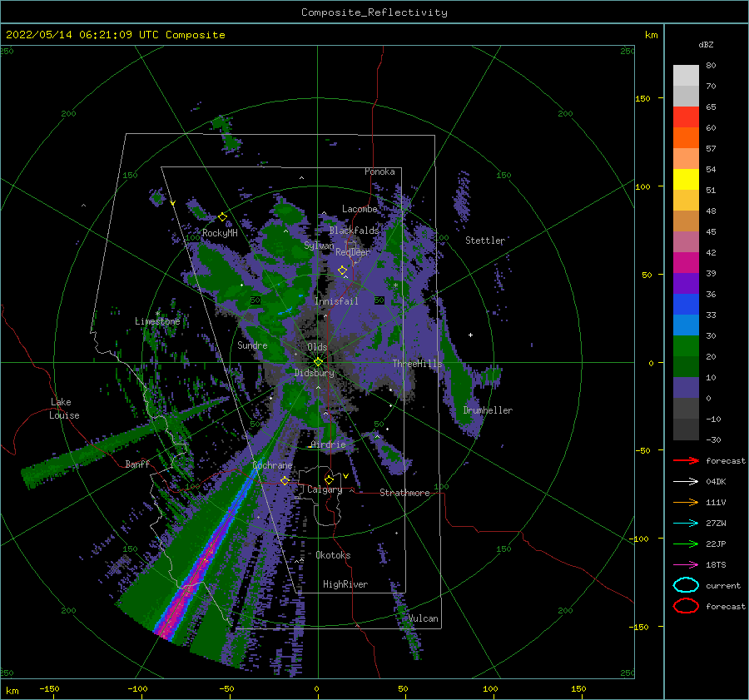The image size is (749, 700).
Task: Click the dBZ scale heading
Action: click(706, 44)
